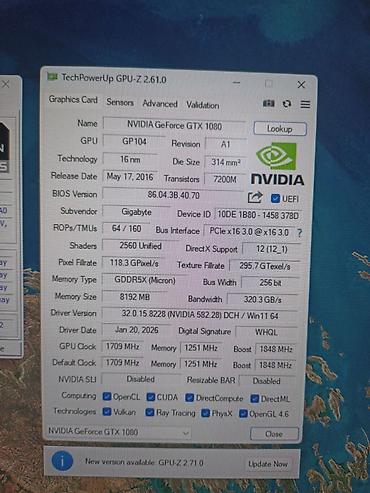
Task: Toggle the OpenCL checkbox
Action: 107,396
